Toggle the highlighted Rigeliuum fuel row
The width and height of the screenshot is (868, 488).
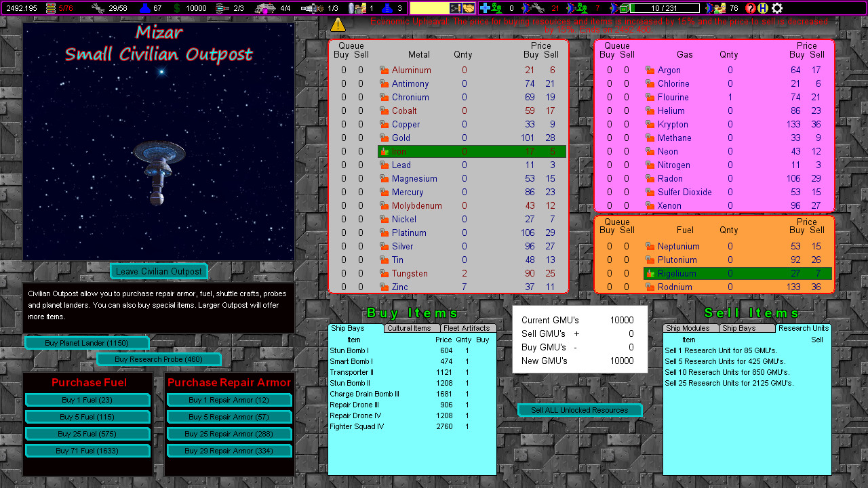point(737,273)
